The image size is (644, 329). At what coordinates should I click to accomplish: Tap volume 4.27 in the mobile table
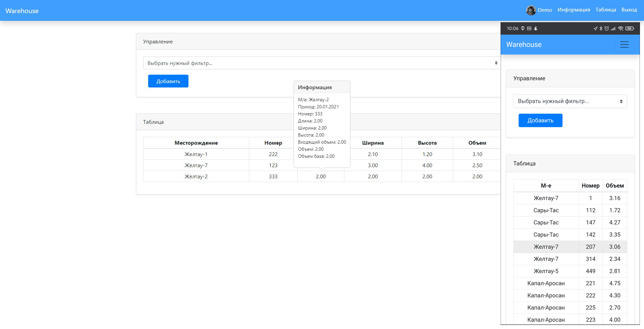click(615, 223)
